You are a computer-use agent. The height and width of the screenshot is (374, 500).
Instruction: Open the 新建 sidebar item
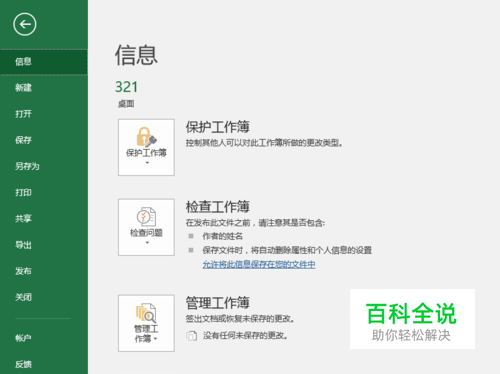(44, 88)
